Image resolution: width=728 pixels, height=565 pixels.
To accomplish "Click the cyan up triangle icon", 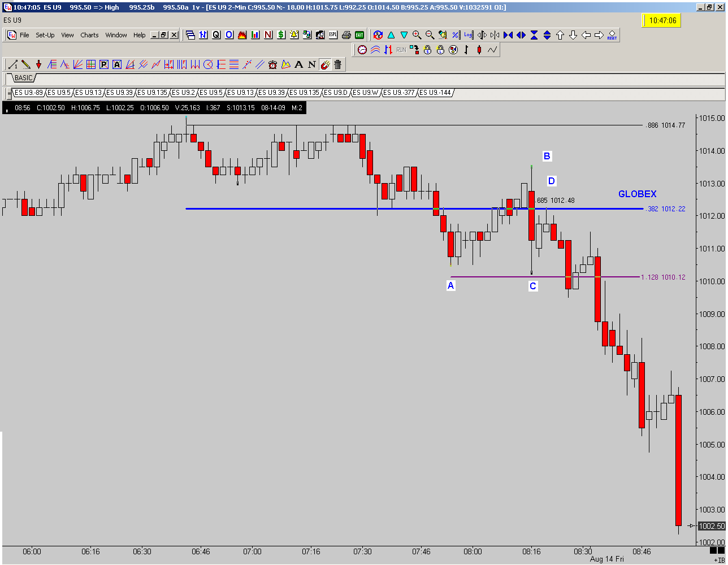I will coord(391,35).
